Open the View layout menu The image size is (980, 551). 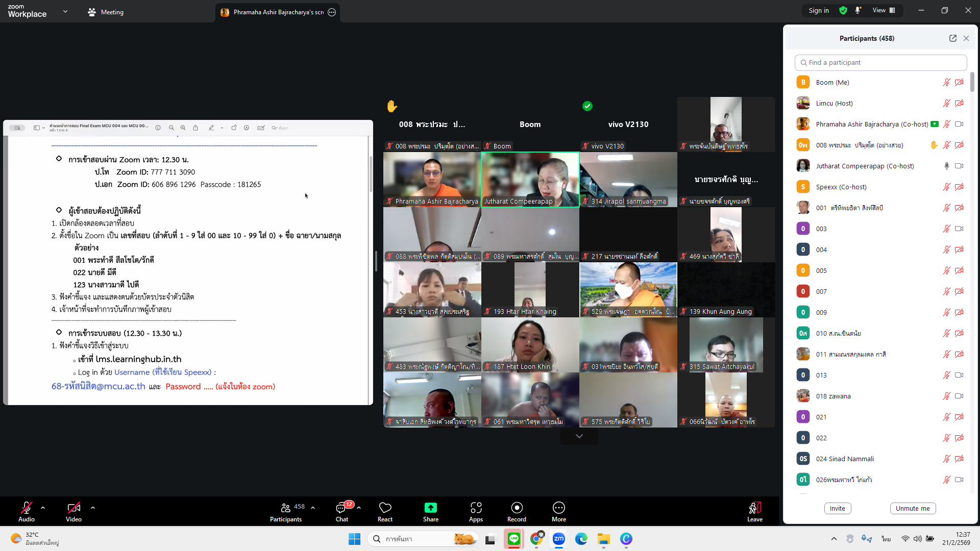[x=884, y=10]
